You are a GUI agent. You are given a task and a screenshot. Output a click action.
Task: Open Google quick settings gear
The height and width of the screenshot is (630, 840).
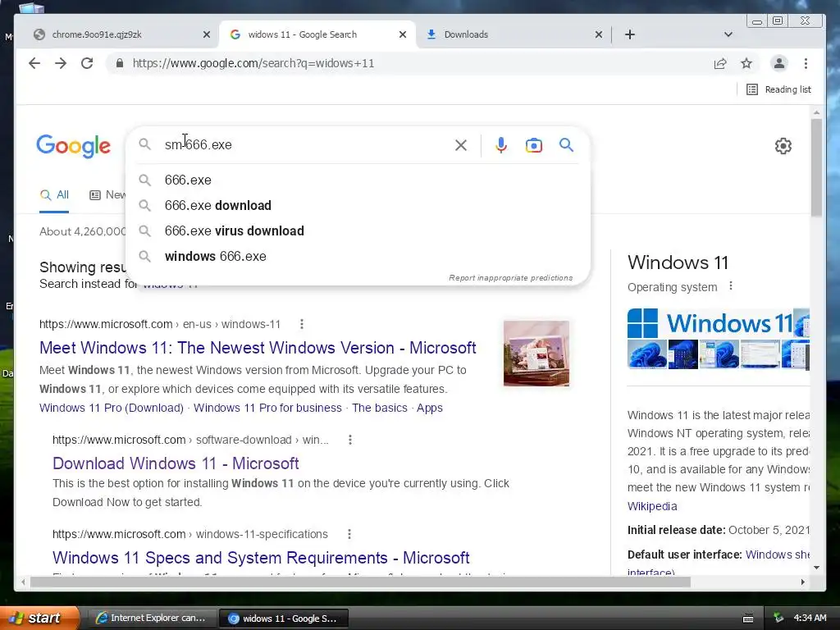pyautogui.click(x=783, y=146)
